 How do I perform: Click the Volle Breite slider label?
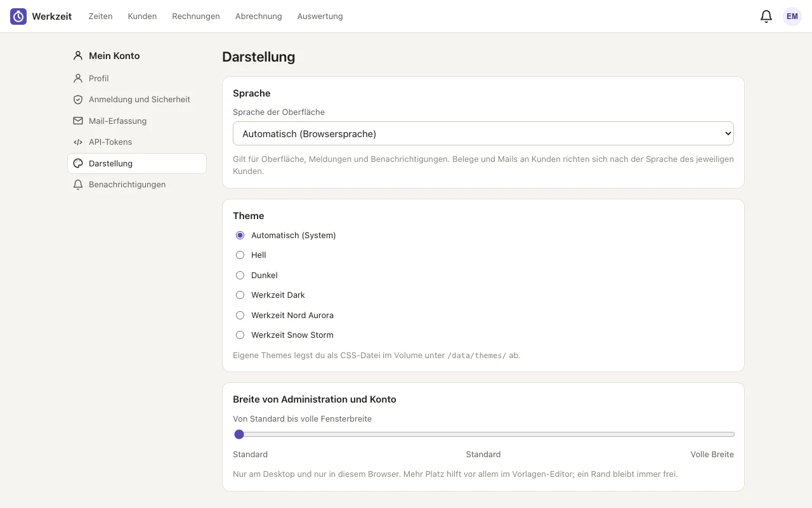[x=712, y=455]
